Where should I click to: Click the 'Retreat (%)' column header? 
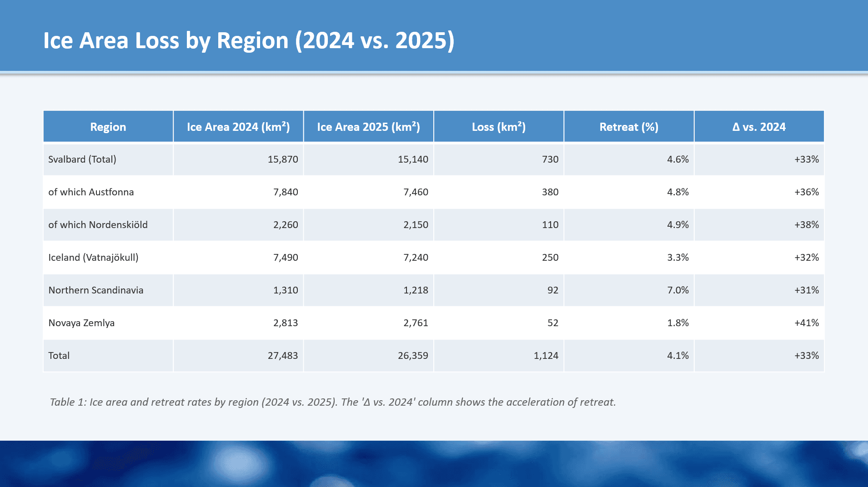pyautogui.click(x=628, y=127)
